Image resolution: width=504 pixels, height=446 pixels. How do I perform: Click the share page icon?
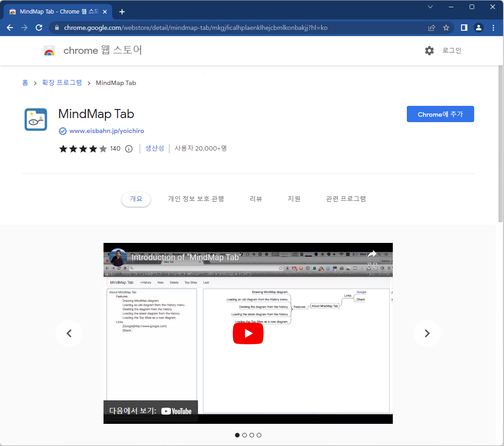(x=432, y=28)
